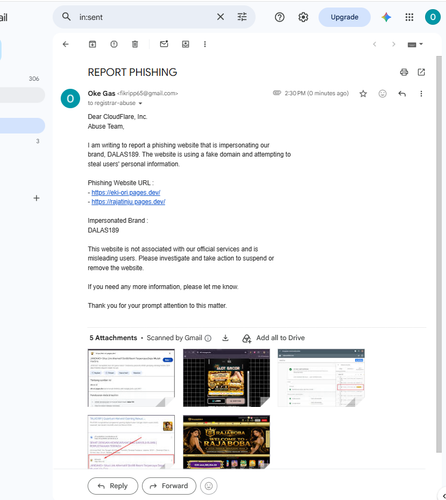Expand recipient details arrow
The image size is (446, 500).
[140, 103]
